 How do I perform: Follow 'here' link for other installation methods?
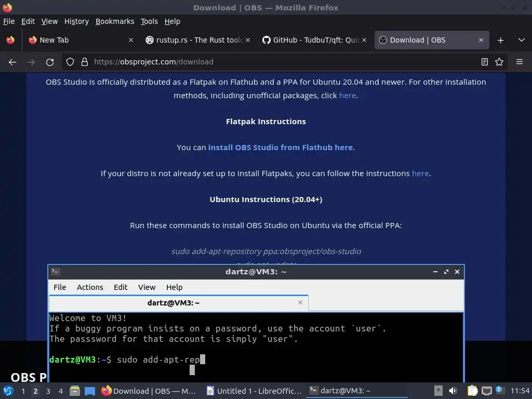point(348,96)
